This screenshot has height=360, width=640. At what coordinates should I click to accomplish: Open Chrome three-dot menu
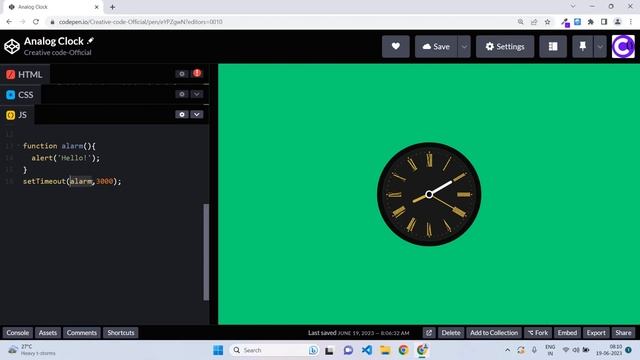[x=631, y=22]
